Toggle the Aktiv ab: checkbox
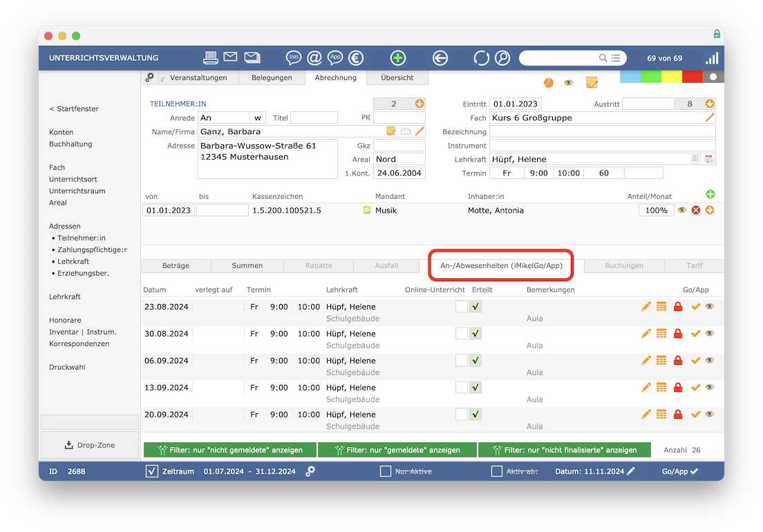 [497, 471]
